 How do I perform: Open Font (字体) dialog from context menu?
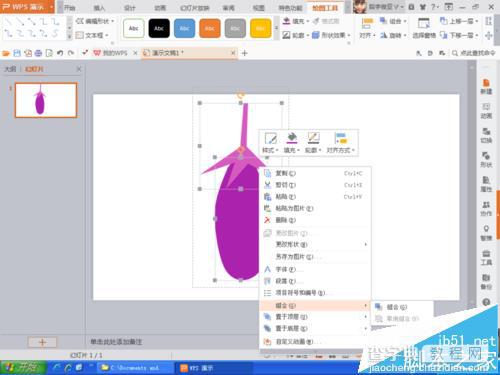[x=315, y=269]
